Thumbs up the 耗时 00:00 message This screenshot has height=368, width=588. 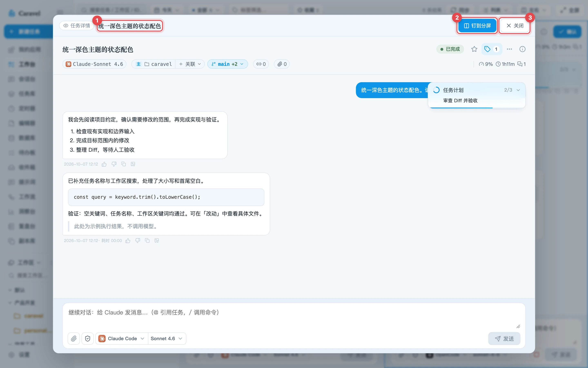pos(128,241)
